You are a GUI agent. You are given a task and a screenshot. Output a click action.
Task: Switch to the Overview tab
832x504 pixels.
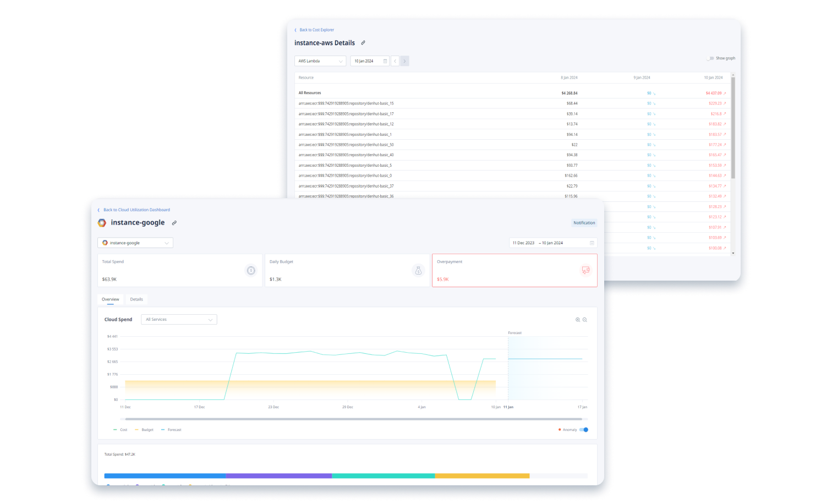111,299
